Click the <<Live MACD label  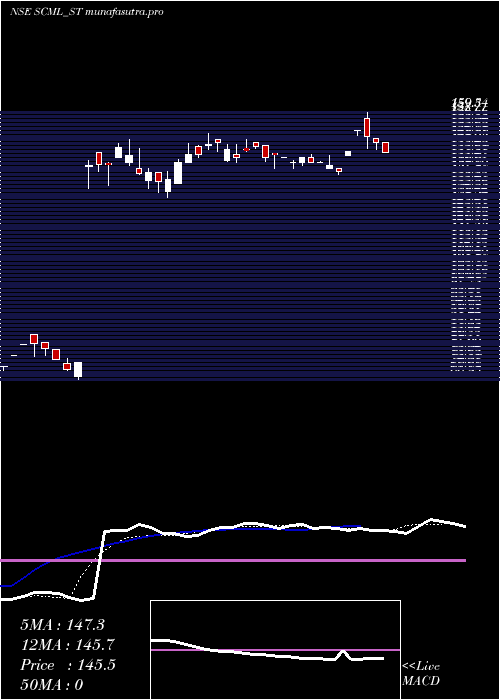(x=421, y=674)
